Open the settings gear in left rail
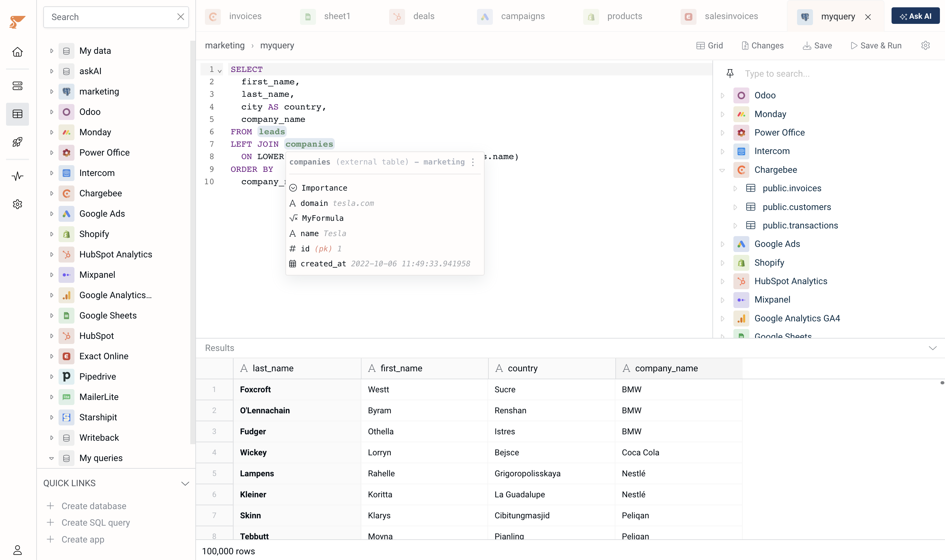 point(17,204)
